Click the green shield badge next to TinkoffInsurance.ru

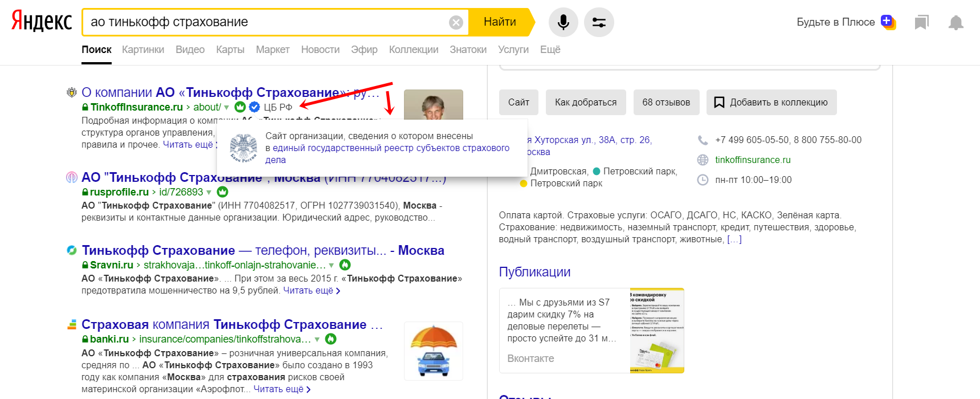240,107
